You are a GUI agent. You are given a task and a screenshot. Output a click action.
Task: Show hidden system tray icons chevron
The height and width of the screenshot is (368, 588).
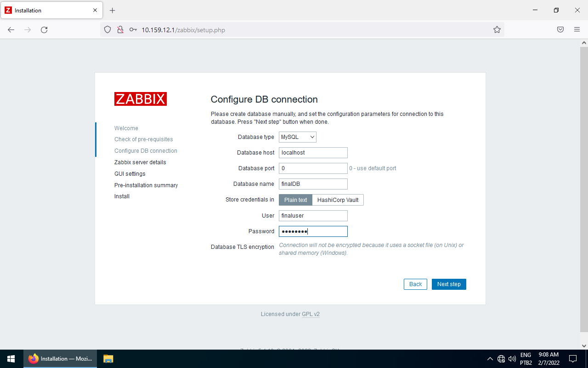[x=490, y=359]
